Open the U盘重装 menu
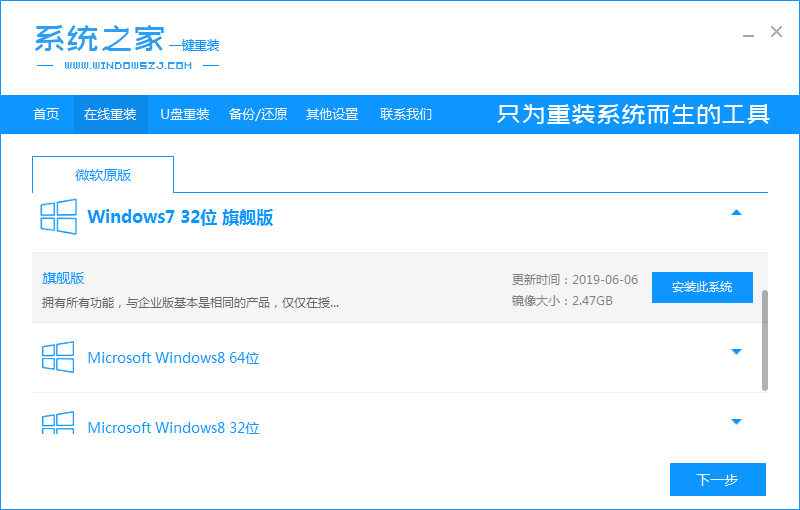The height and width of the screenshot is (510, 800). [x=185, y=114]
